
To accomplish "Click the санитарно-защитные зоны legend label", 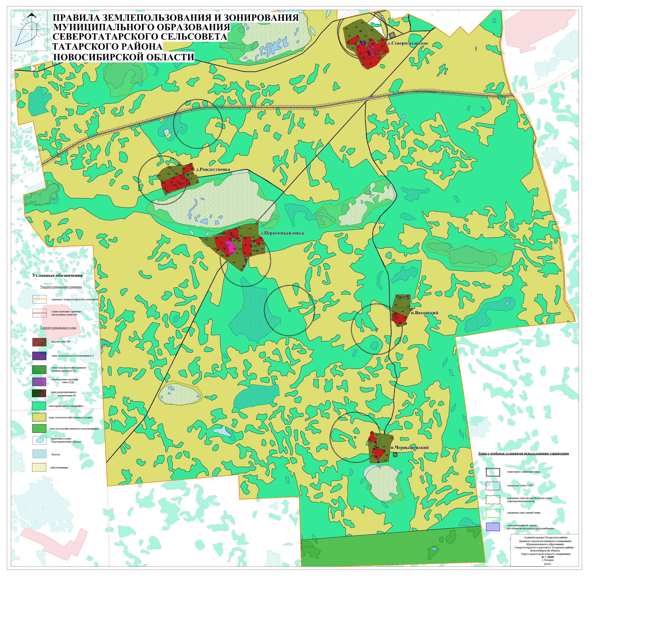I will pos(523,472).
